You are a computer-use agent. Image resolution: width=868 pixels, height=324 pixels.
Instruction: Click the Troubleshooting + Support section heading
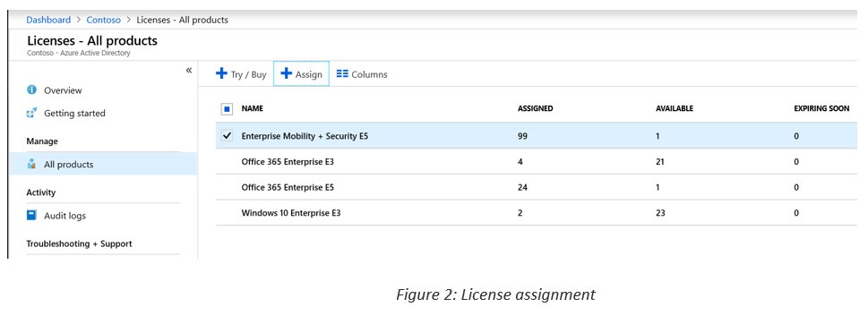click(x=79, y=243)
